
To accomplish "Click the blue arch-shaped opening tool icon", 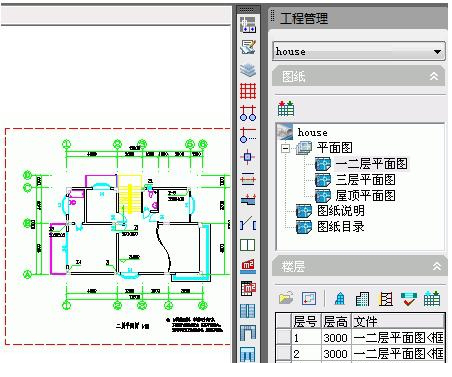I will [248, 333].
